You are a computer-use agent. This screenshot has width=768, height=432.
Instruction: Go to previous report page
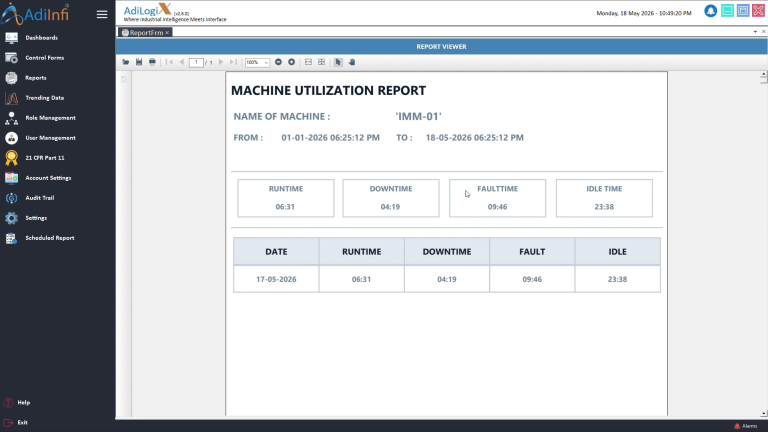tap(182, 62)
